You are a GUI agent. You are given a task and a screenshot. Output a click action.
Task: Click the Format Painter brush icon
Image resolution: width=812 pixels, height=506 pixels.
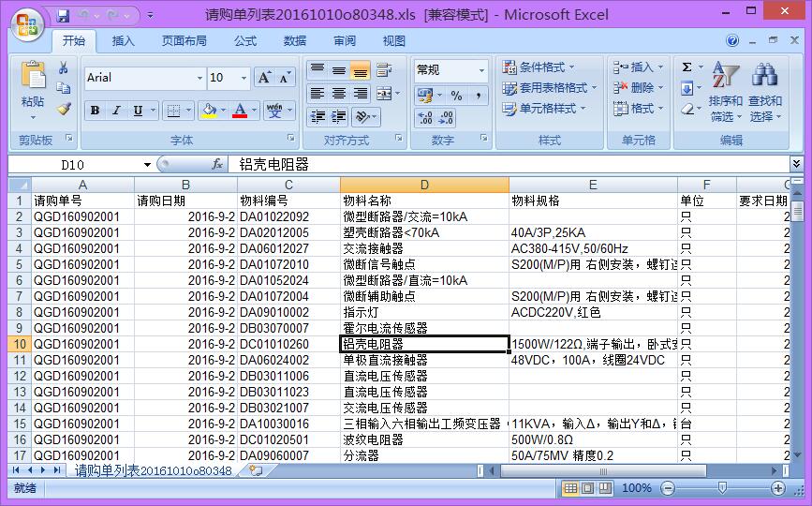click(x=64, y=109)
